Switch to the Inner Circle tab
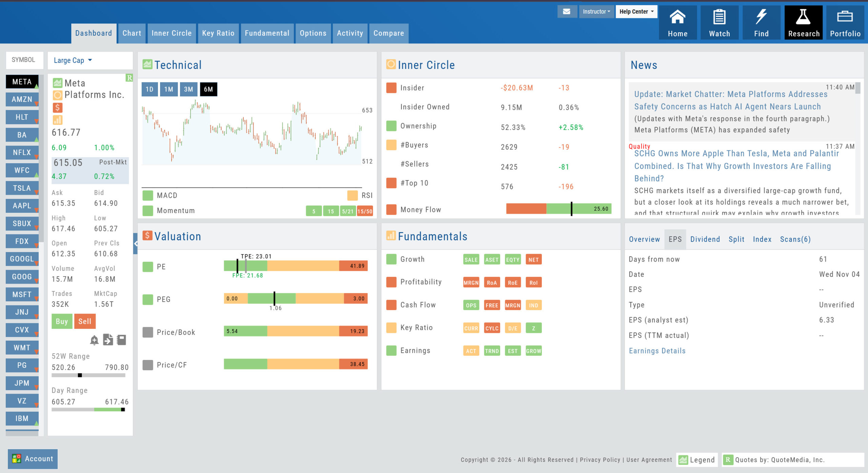Viewport: 868px width, 473px height. tap(172, 33)
